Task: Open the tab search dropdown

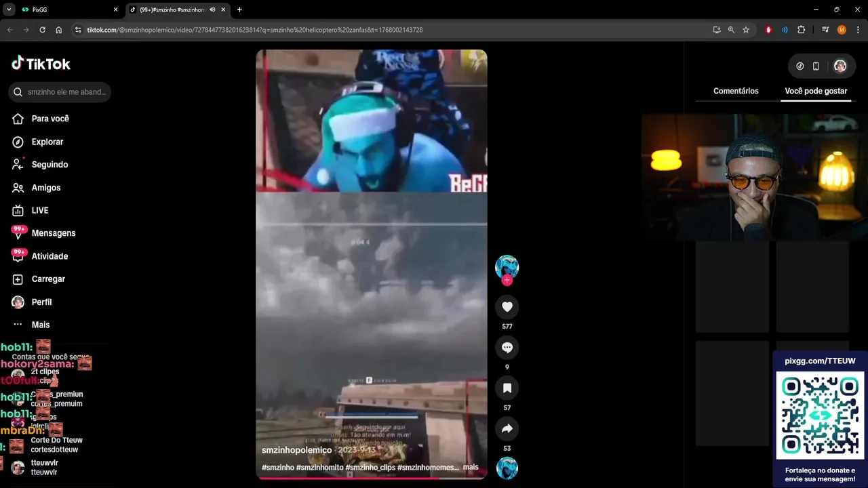Action: pyautogui.click(x=9, y=9)
